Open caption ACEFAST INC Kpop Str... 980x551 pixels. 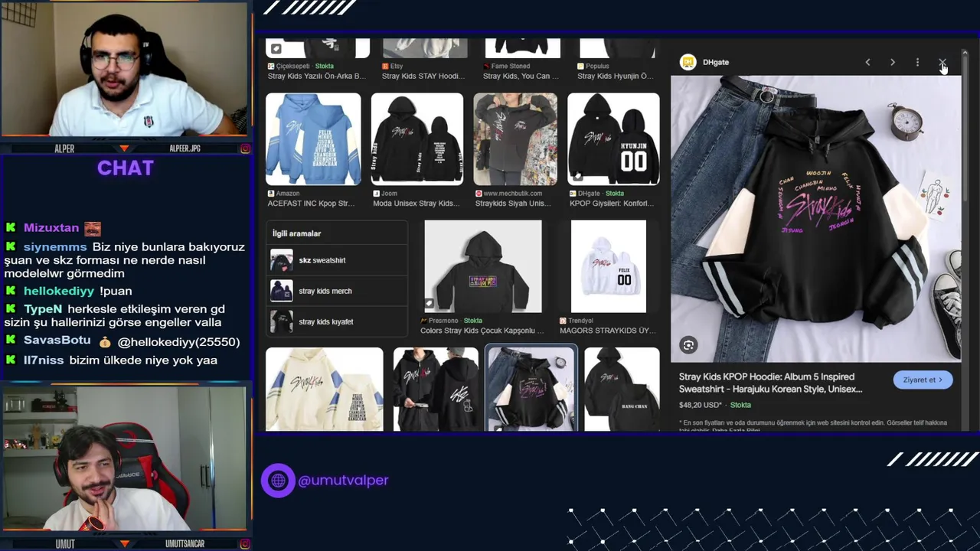click(311, 204)
